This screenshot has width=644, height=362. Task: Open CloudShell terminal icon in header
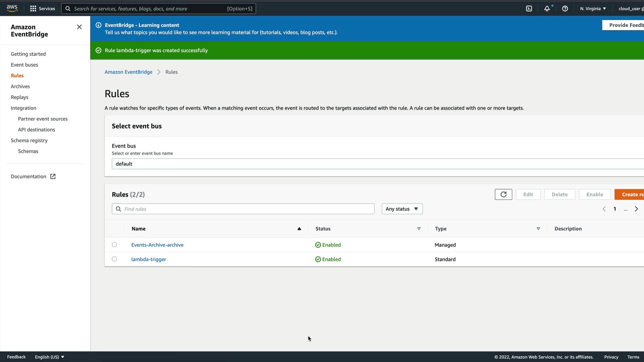(529, 9)
